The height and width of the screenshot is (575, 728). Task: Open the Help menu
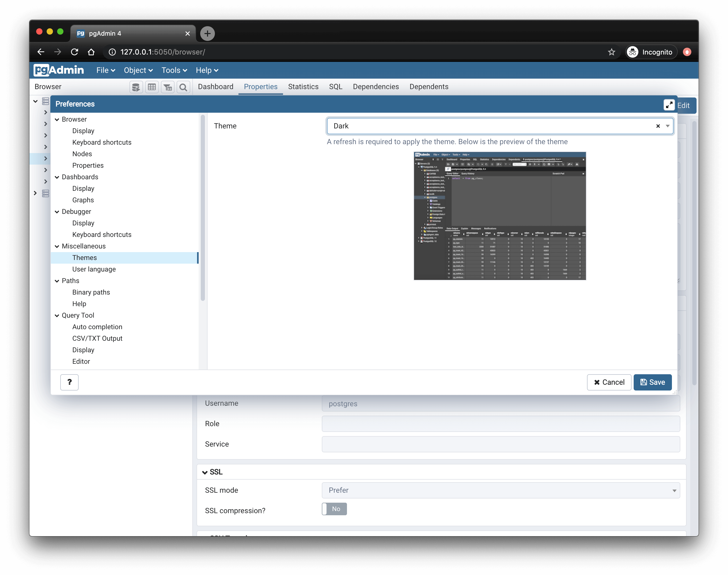point(207,70)
